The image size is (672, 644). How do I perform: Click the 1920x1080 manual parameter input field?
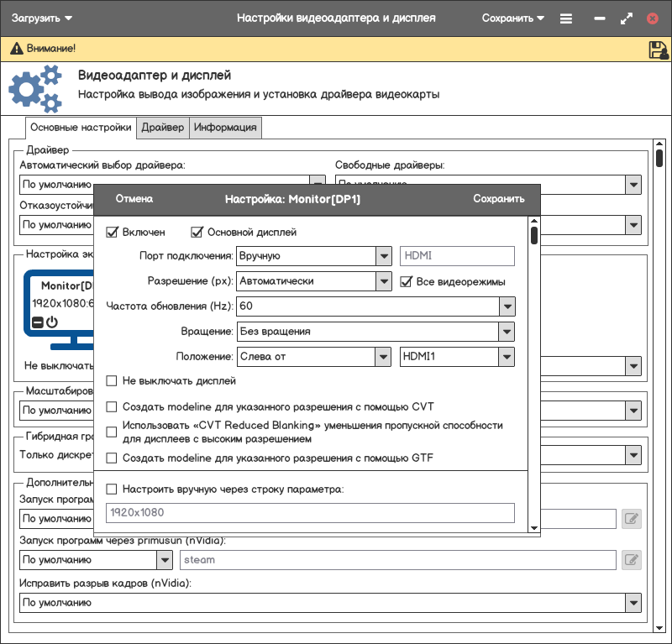click(310, 512)
